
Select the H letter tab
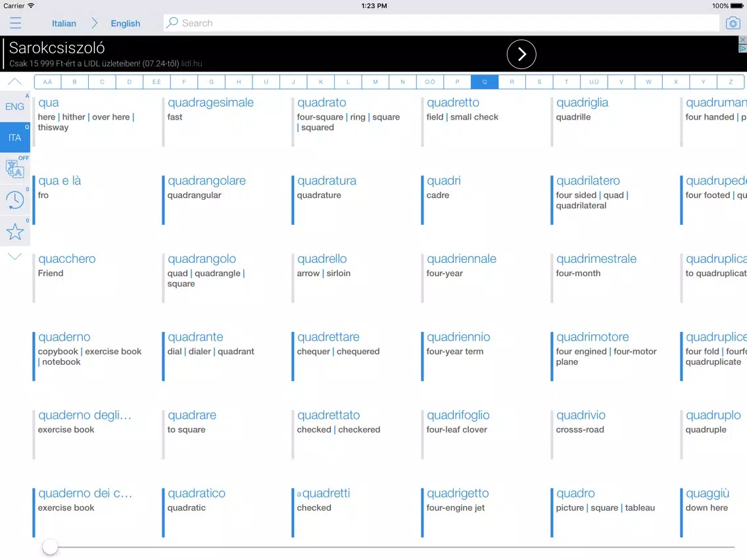click(239, 82)
